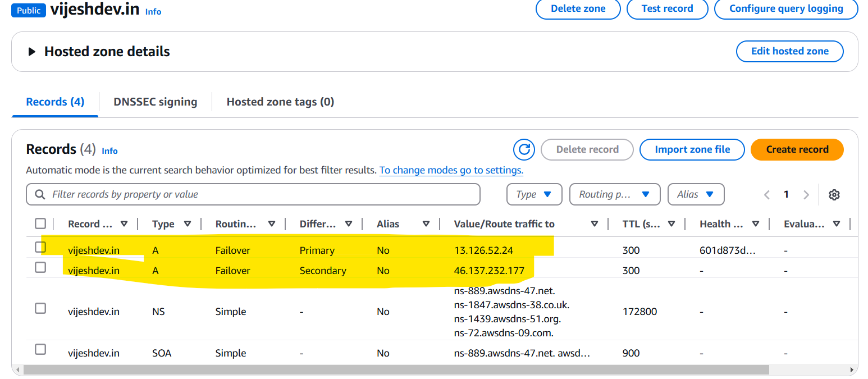This screenshot has height=379, width=868.
Task: Sort by Type column arrow
Action: 188,224
